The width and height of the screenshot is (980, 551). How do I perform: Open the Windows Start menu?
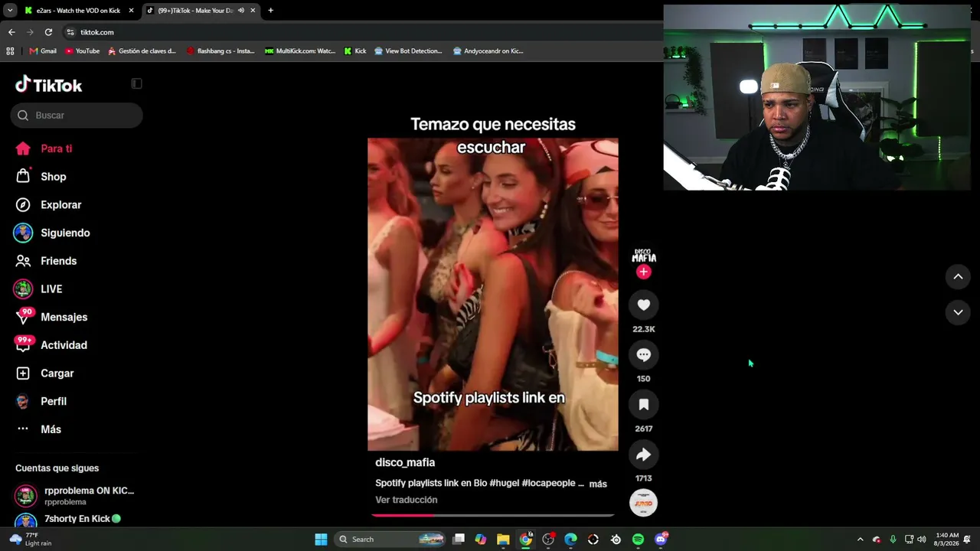(321, 540)
